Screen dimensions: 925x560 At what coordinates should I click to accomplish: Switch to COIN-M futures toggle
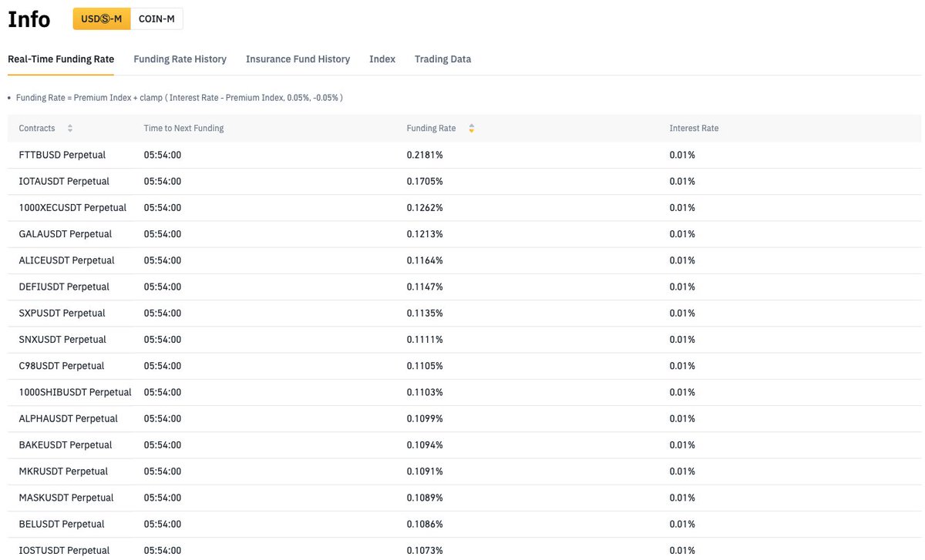pyautogui.click(x=156, y=19)
